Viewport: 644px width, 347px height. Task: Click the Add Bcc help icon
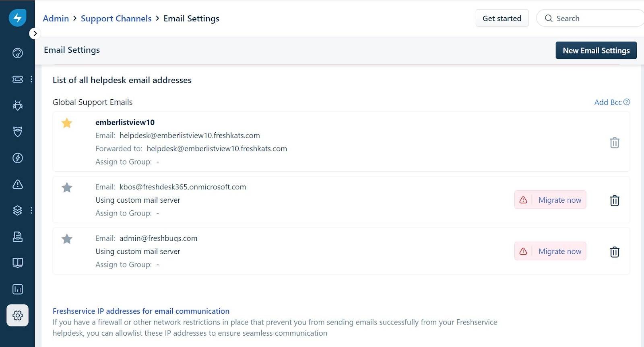(x=627, y=102)
